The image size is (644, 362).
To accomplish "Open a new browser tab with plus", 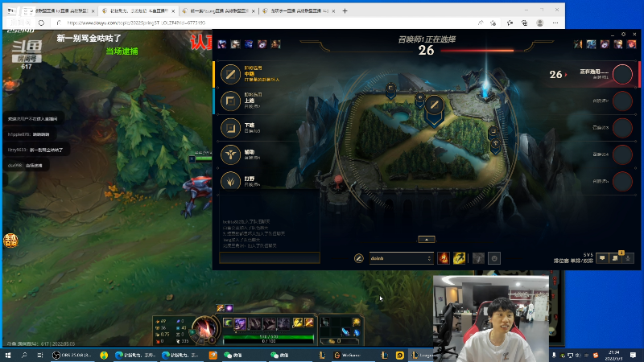I will tap(345, 10).
